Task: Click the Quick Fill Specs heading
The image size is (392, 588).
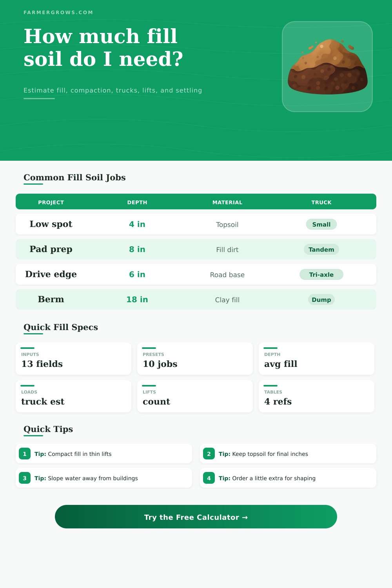Action: 61,327
